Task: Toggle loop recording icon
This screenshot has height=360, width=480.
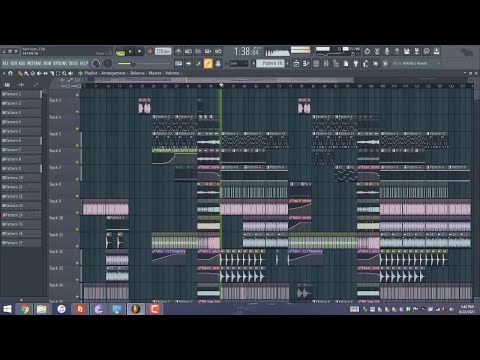Action: [218, 51]
